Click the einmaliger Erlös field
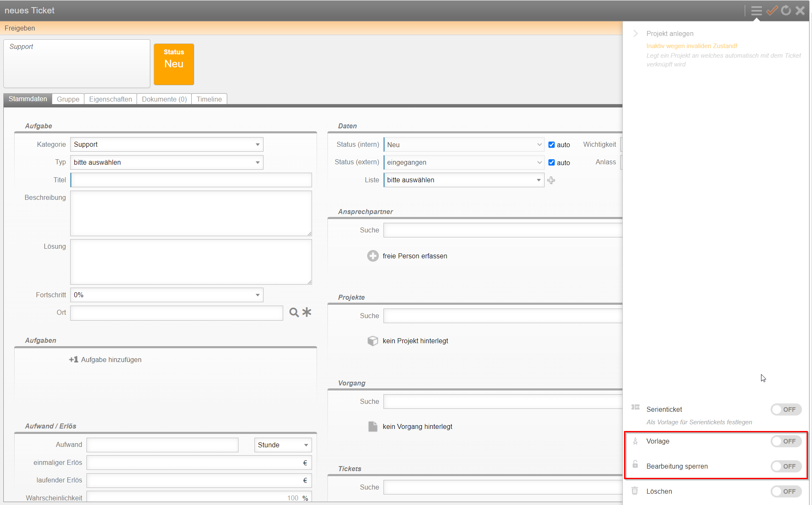 coord(199,463)
